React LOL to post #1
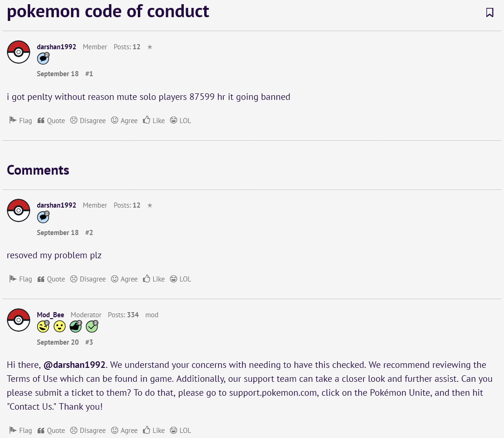Image resolution: width=504 pixels, height=438 pixels. (181, 120)
